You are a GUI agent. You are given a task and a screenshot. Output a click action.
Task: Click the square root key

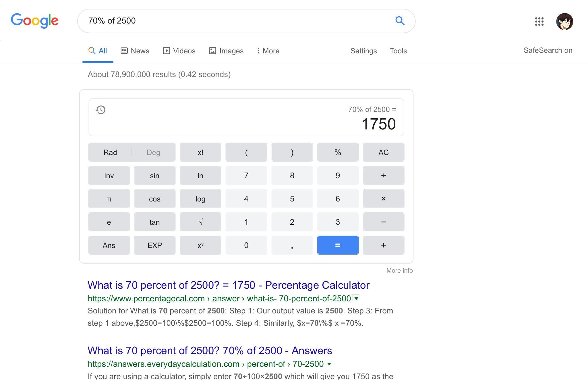pyautogui.click(x=200, y=222)
